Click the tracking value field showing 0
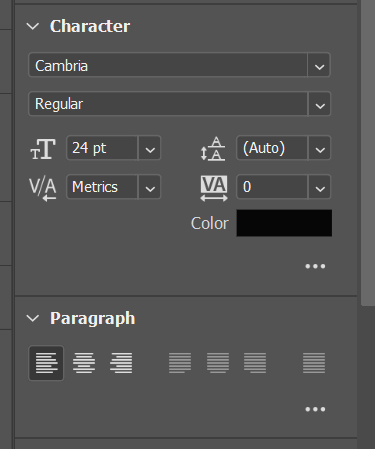 pos(272,187)
